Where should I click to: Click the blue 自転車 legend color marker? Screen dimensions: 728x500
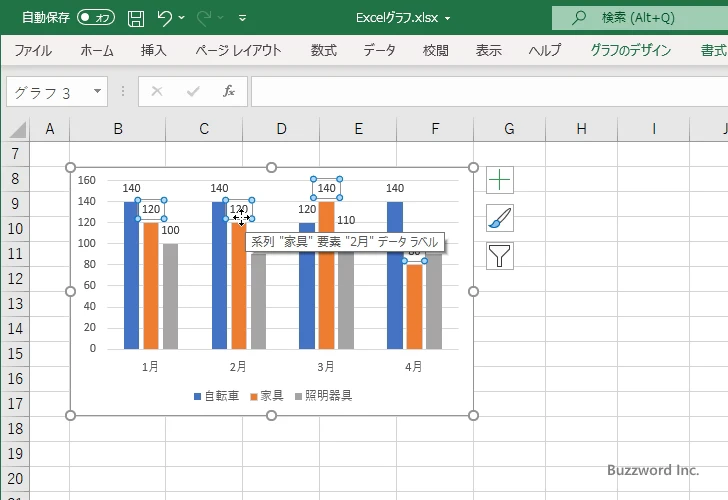[197, 396]
